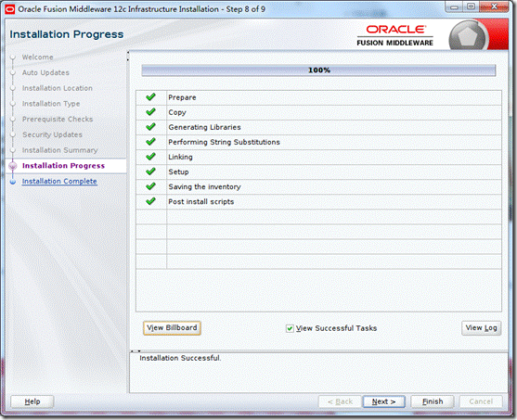Viewport: 517px width, 420px height.
Task: Click the Prepare task row text
Action: (x=182, y=97)
